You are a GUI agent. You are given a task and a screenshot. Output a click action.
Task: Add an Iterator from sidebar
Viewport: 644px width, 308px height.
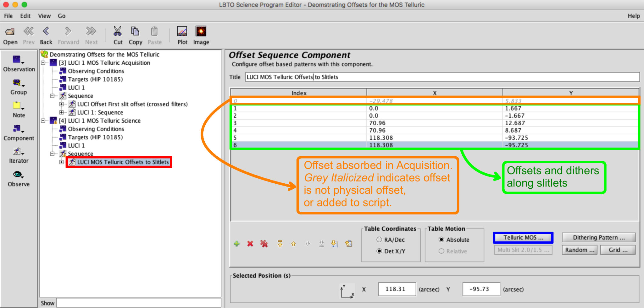pyautogui.click(x=19, y=156)
